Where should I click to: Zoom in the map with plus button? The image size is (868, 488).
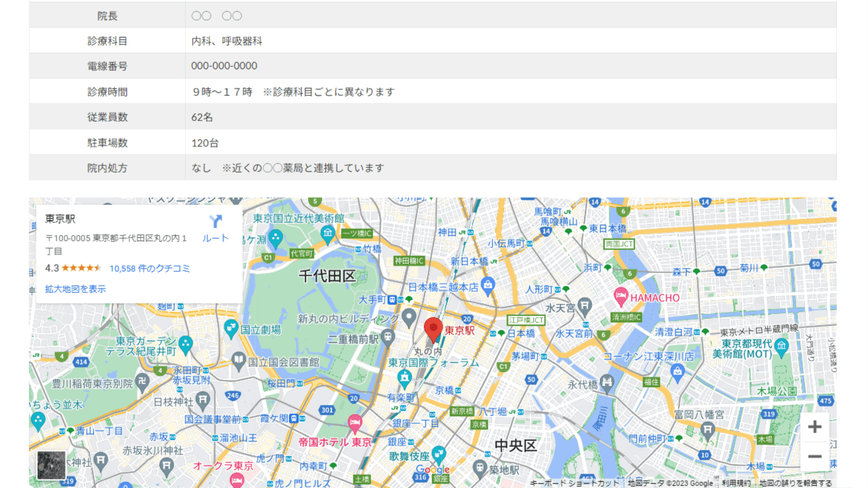point(815,427)
